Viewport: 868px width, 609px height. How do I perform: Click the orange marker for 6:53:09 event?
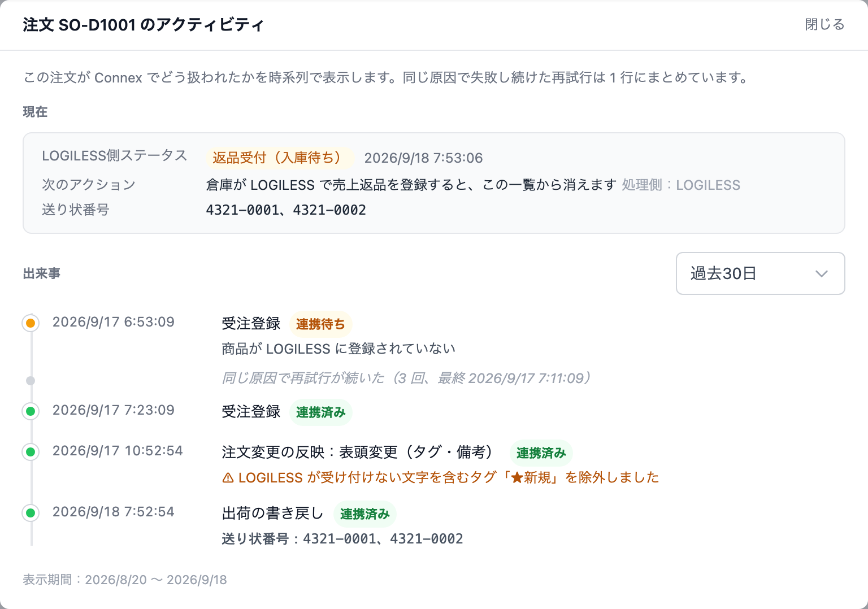click(x=31, y=323)
